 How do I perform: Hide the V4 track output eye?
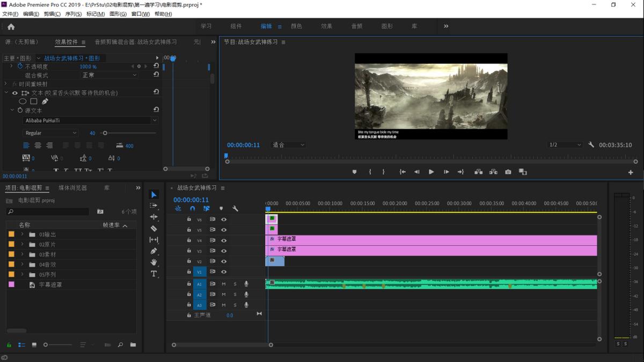tap(224, 240)
